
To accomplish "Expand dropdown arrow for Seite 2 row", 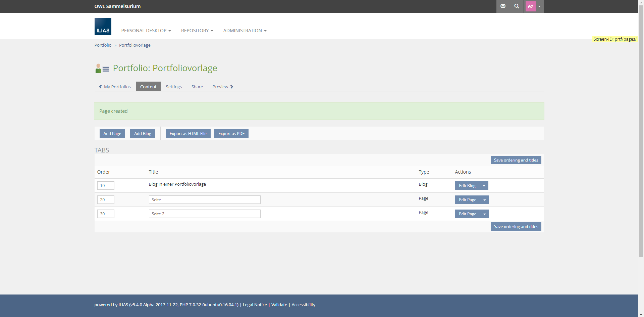I will click(x=484, y=214).
